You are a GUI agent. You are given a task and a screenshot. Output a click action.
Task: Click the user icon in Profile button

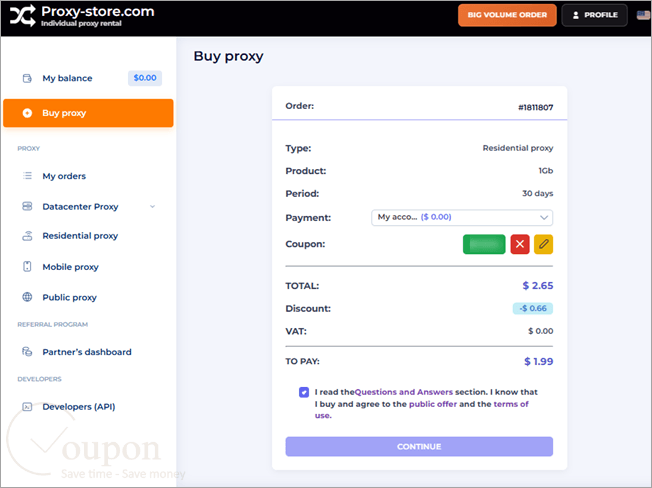[x=576, y=15]
